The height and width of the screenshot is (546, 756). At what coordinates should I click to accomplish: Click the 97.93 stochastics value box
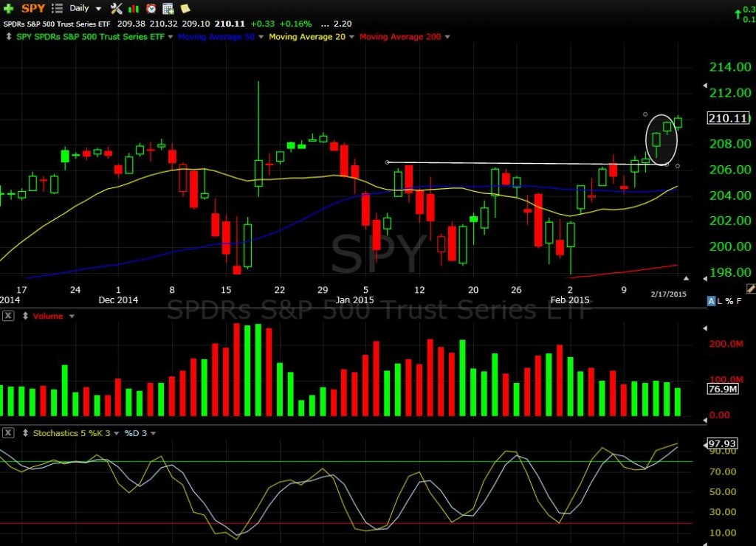pos(722,443)
